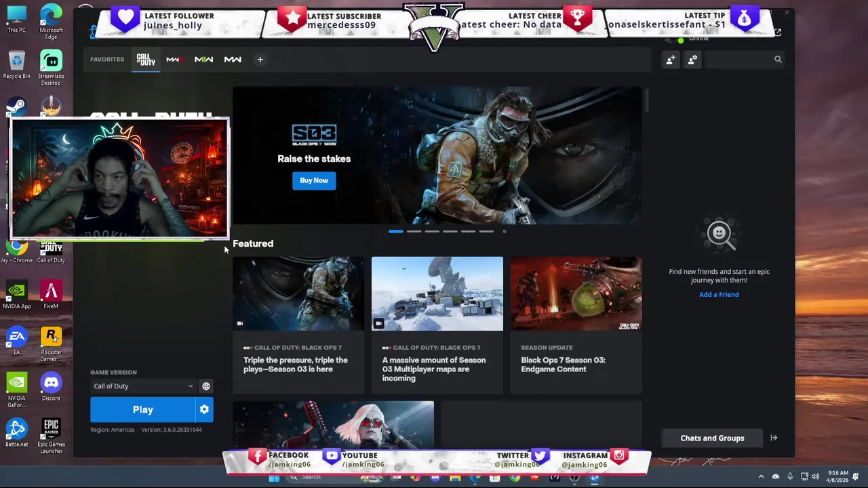Open the clock showing 9:16 AM
Viewport: 868px width, 488px height.
pos(838,476)
